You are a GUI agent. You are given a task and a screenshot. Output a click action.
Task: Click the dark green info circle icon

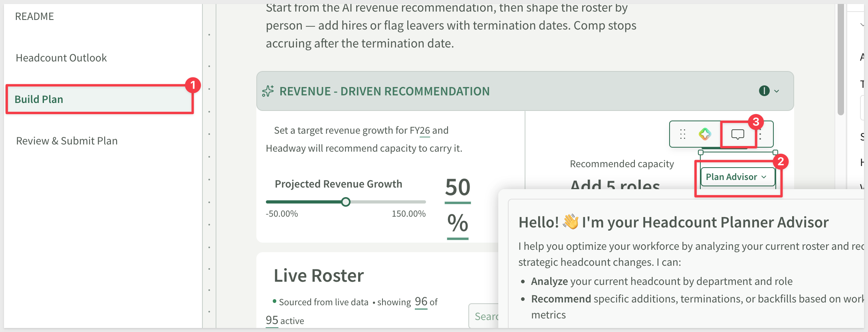(764, 91)
